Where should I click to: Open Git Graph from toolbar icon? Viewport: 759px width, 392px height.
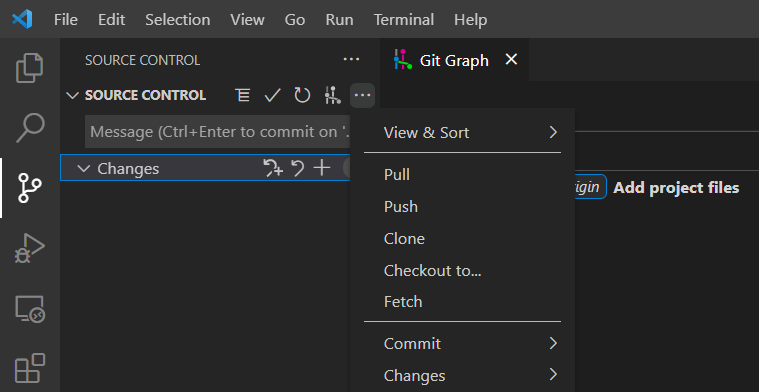click(x=333, y=95)
